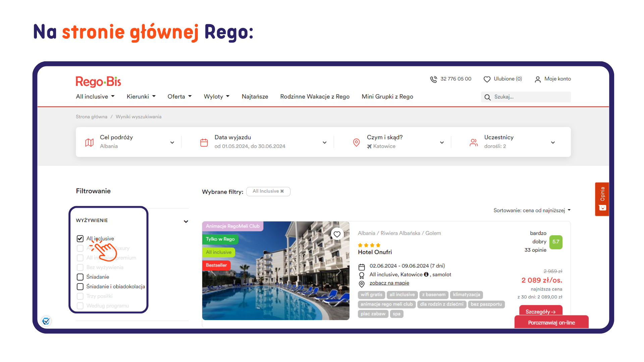
Task: Open Moje konto link
Action: click(x=557, y=79)
